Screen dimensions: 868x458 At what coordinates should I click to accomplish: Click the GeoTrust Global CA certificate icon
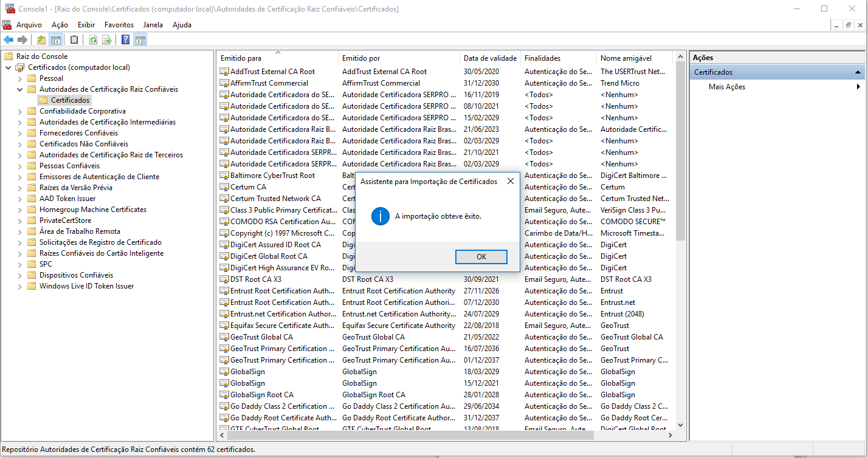[x=224, y=337]
